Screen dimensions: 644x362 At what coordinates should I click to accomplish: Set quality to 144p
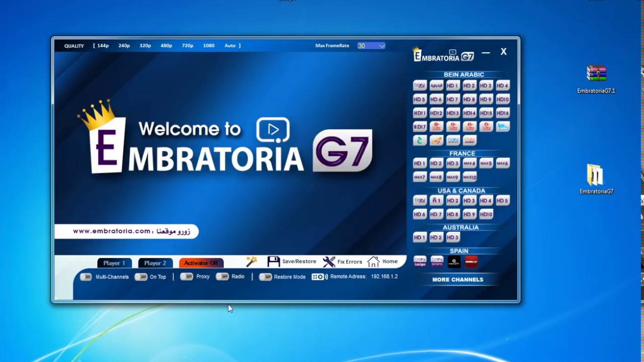click(x=103, y=46)
